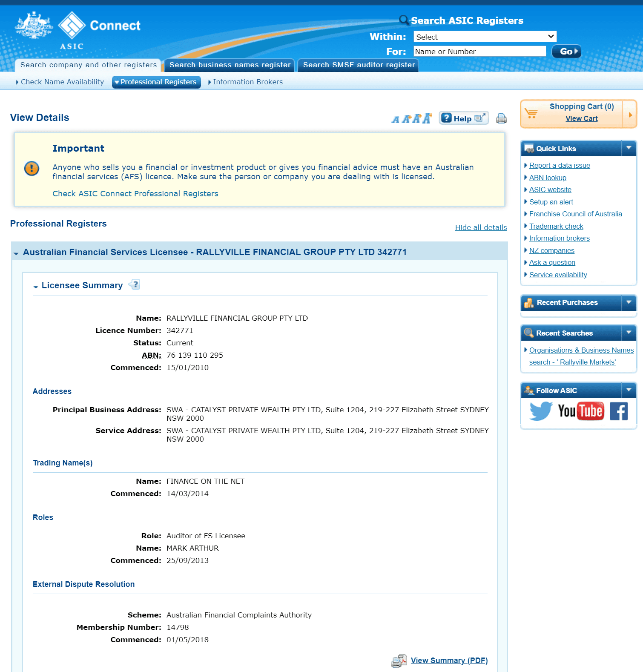Click Australian Financial Complaints Authority scheme text

point(239,615)
